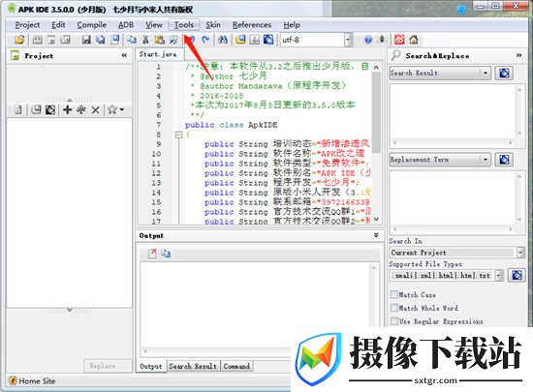
Task: Collapse the Project panel with double chevron
Action: pos(124,55)
